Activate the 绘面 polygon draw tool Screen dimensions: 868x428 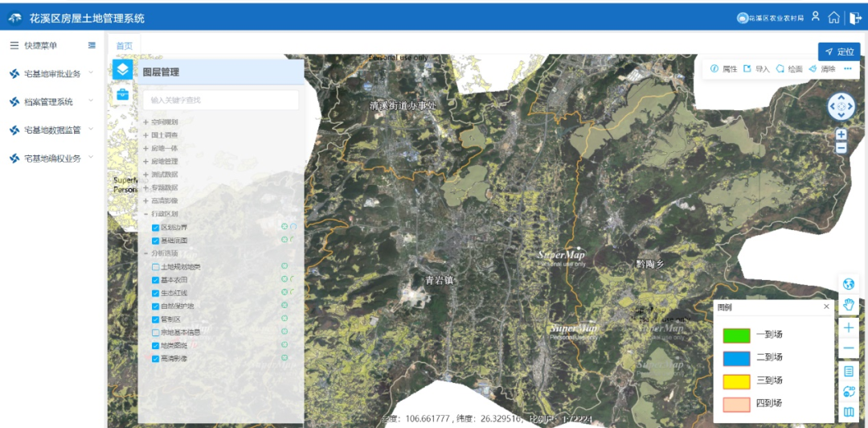(x=788, y=69)
